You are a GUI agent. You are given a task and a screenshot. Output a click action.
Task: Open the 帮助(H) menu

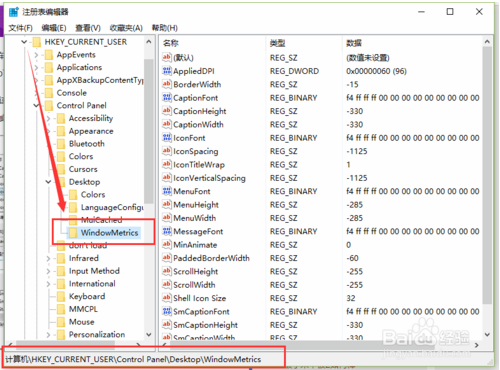tap(165, 28)
